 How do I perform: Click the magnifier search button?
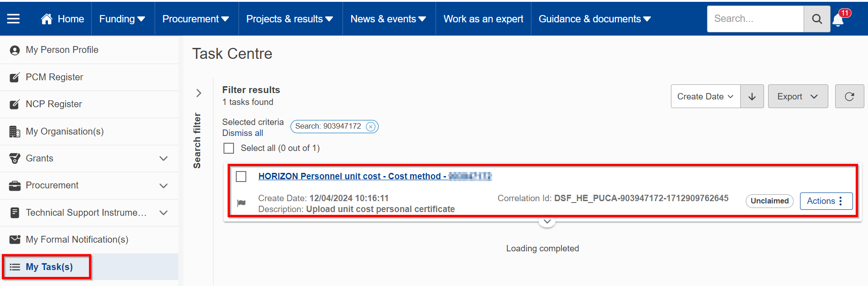click(816, 19)
